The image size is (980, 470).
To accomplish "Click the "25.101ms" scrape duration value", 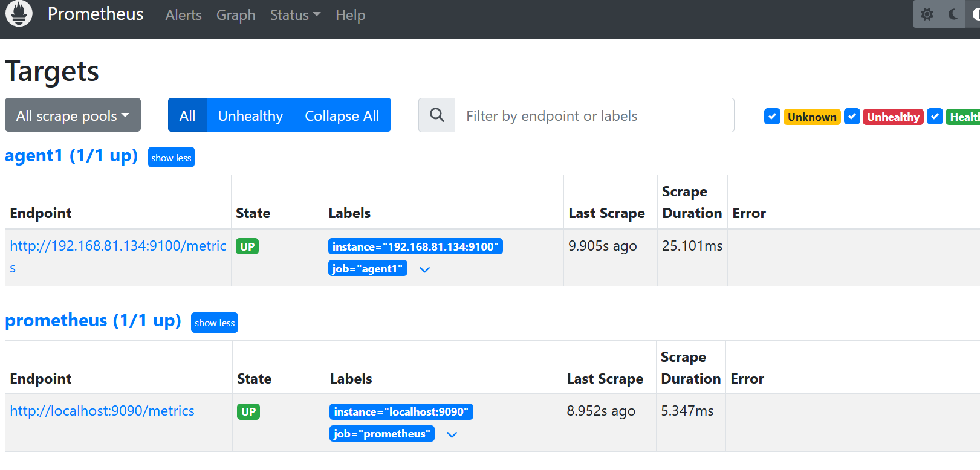I will [x=692, y=246].
